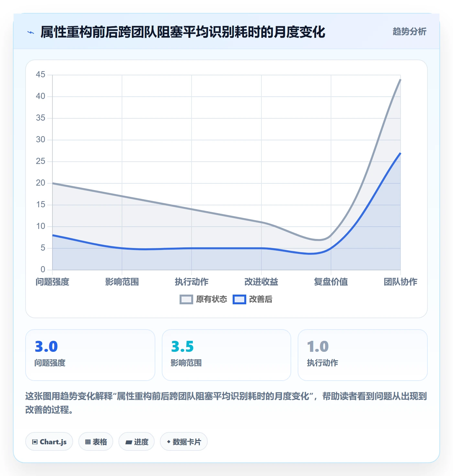Click the 原有状态 legend text

212,299
